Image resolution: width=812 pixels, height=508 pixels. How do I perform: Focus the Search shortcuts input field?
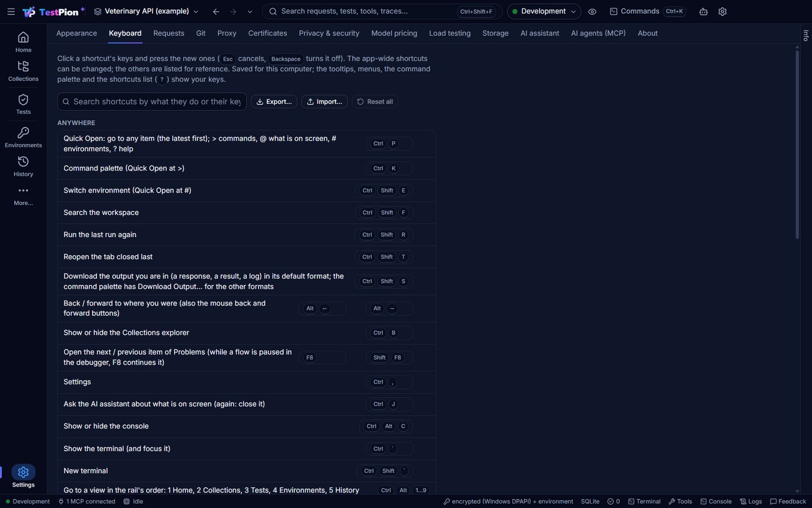[x=152, y=102]
